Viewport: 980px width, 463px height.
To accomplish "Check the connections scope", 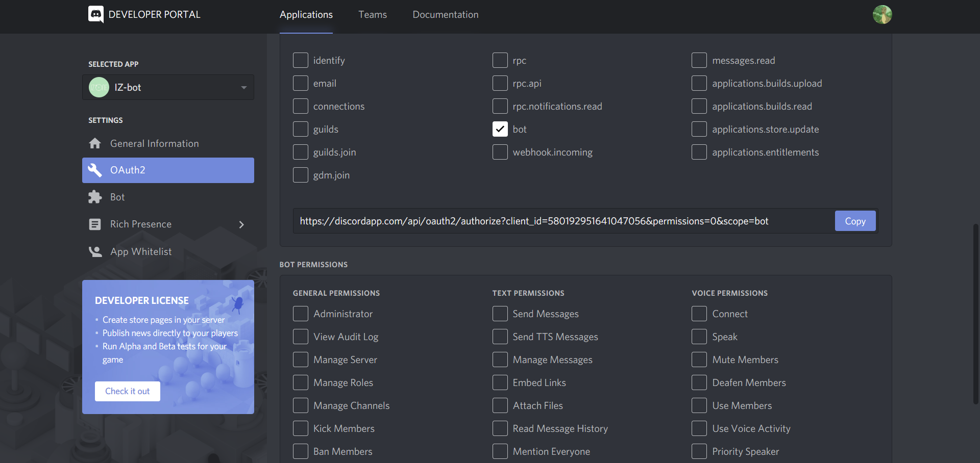I will pyautogui.click(x=301, y=106).
